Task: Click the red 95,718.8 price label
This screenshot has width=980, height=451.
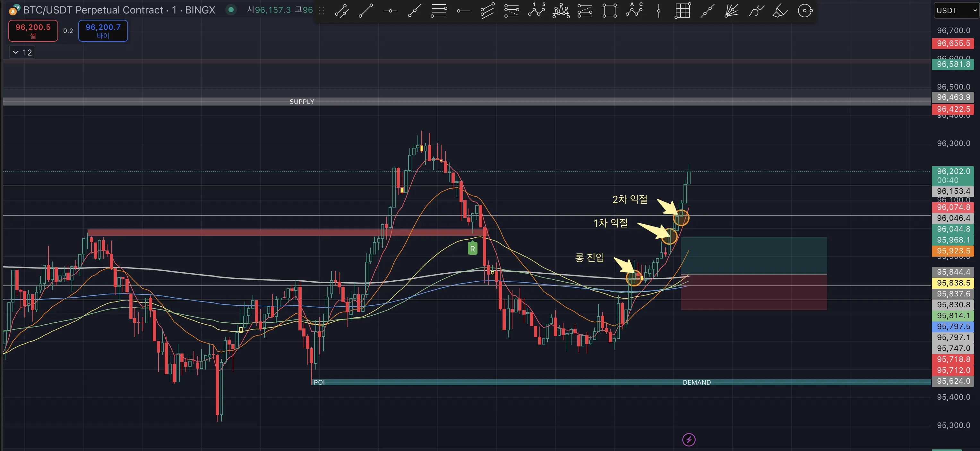Action: [x=953, y=359]
